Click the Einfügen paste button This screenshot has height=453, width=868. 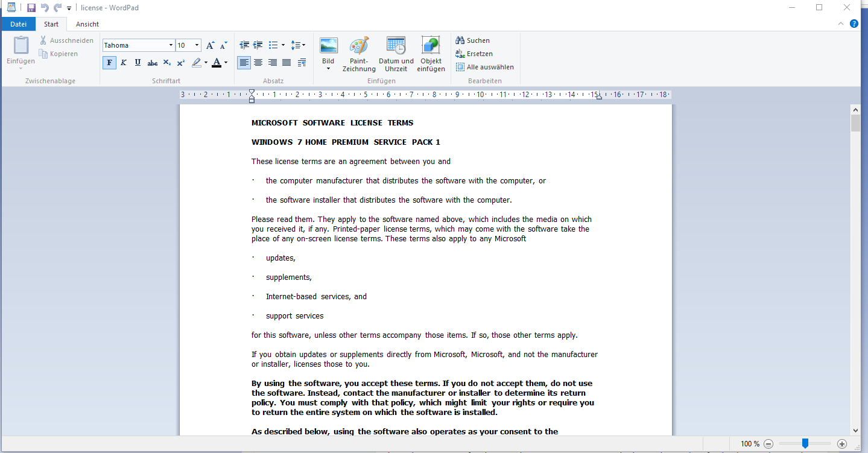click(x=21, y=50)
